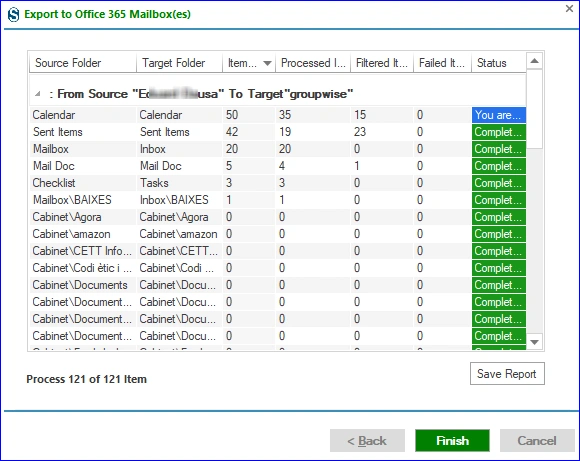This screenshot has height=461, width=580.
Task: Click item count 50 in Calendar row
Action: (x=249, y=115)
